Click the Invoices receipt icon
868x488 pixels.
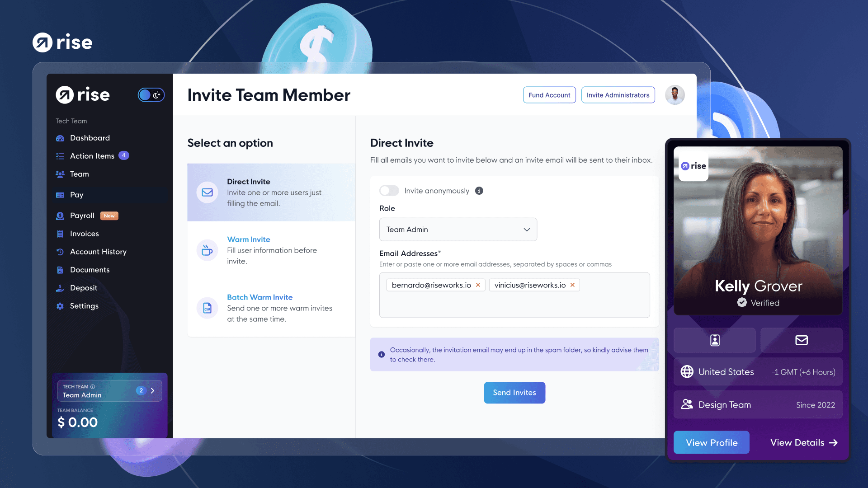point(60,234)
